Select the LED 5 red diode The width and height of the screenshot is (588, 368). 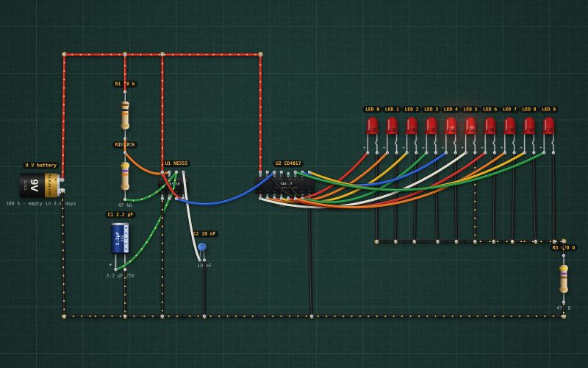[470, 126]
